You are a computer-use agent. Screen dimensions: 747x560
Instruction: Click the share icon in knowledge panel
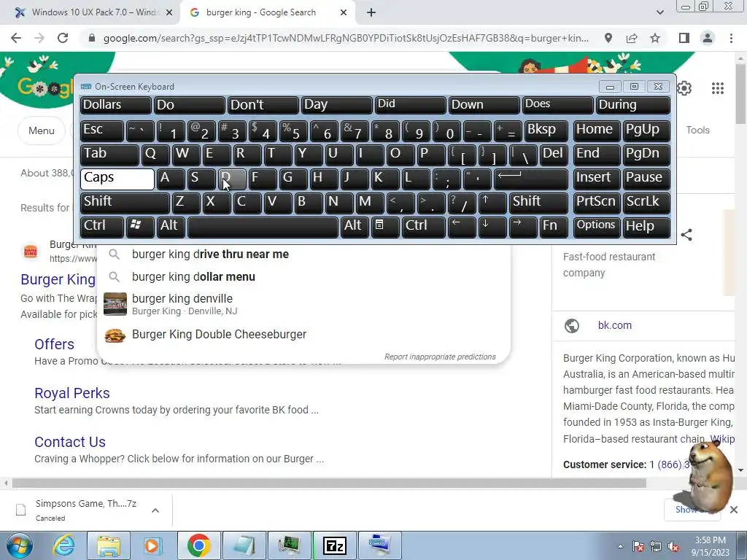click(686, 235)
